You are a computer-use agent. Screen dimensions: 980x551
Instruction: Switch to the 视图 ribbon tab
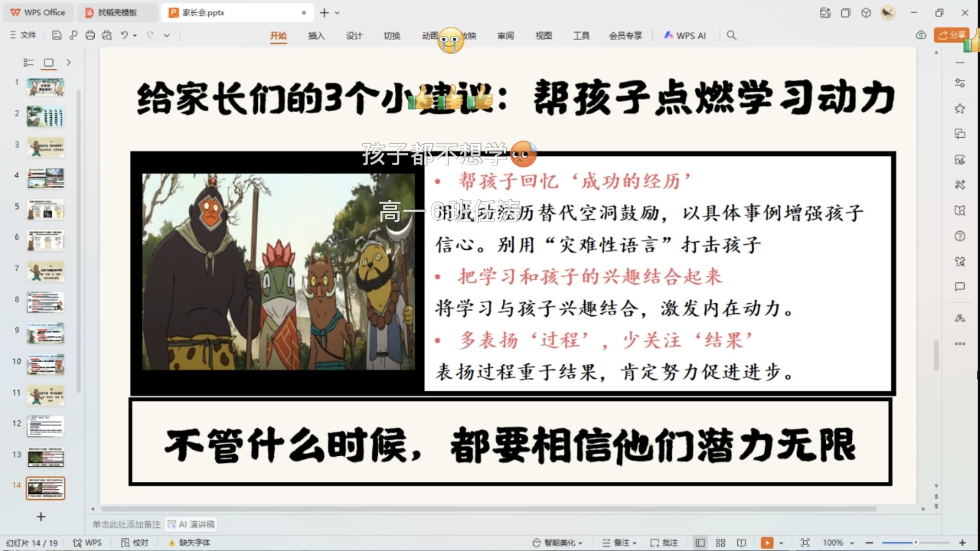543,36
